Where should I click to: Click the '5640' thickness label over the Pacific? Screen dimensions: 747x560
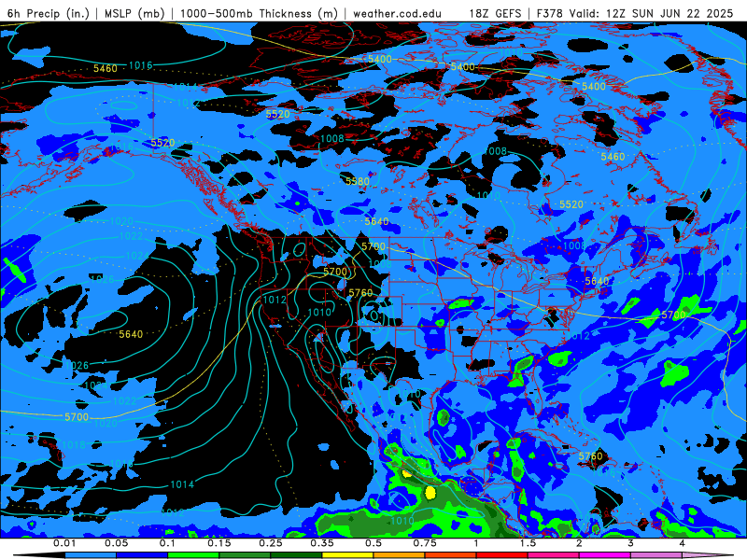pyautogui.click(x=131, y=334)
